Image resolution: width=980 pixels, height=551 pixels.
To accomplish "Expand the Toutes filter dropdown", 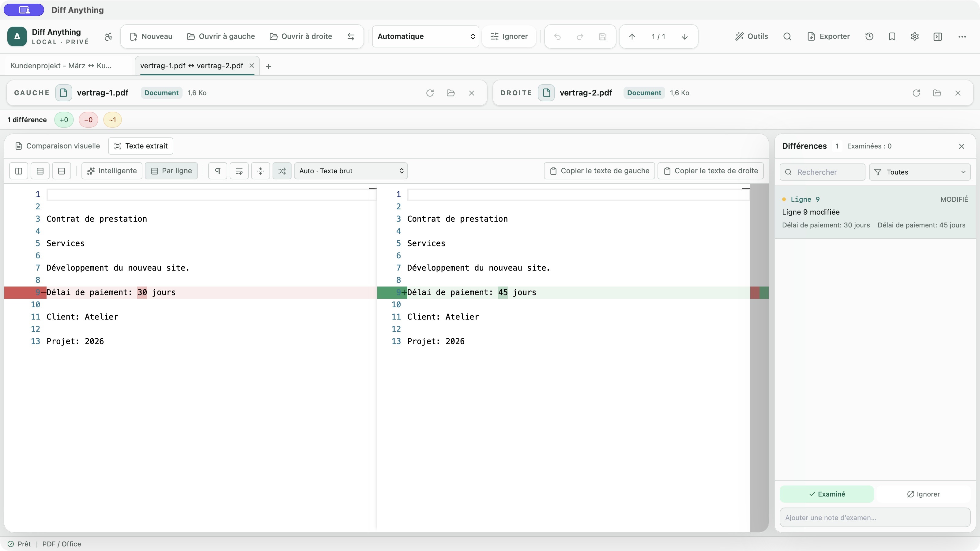I will tap(920, 172).
